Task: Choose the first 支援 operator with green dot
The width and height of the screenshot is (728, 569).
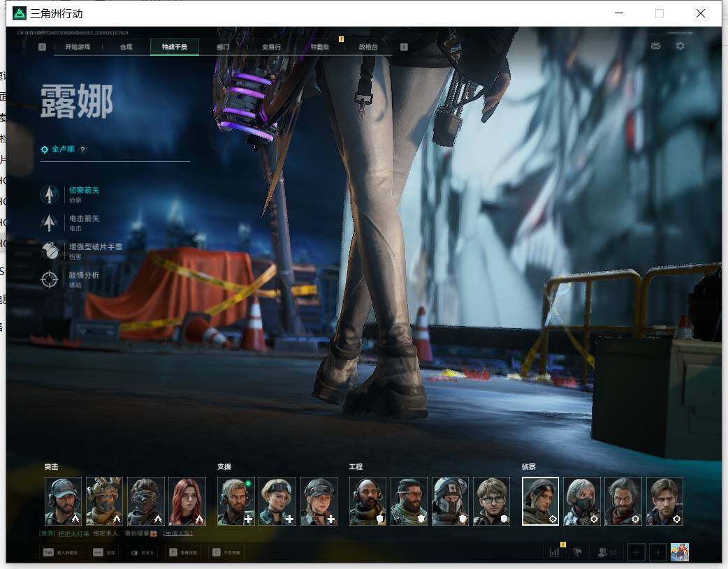Action: click(236, 501)
